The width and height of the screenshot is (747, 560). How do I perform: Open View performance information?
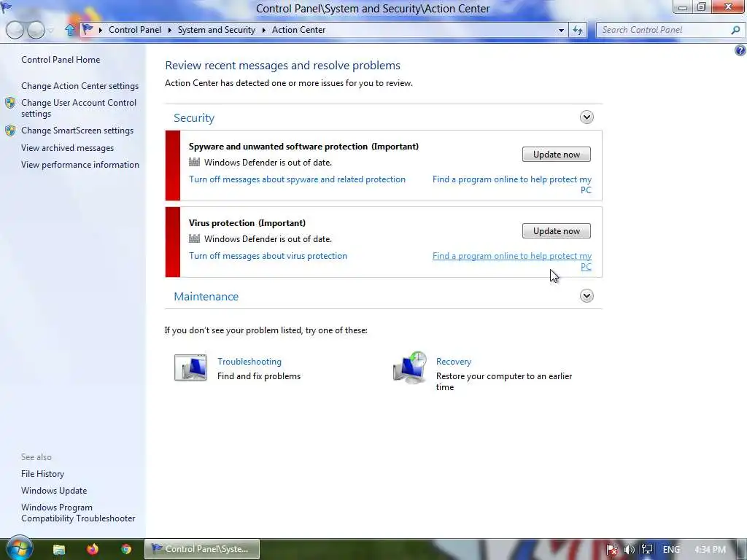80,165
